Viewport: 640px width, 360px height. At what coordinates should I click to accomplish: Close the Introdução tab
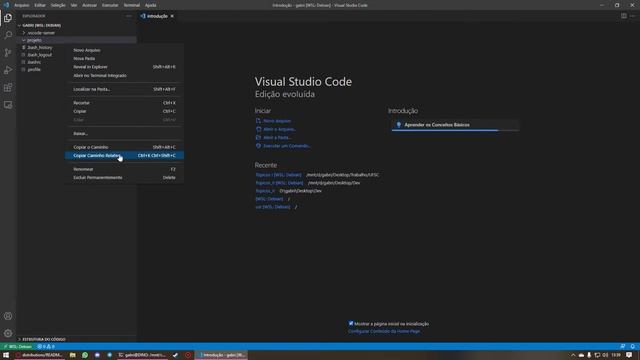tap(172, 16)
